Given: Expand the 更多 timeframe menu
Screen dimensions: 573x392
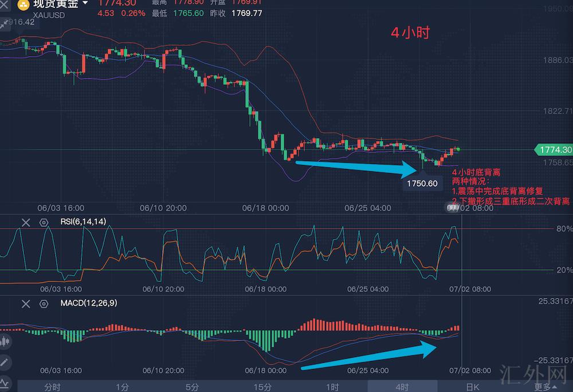Looking at the screenshot, I should [x=545, y=387].
